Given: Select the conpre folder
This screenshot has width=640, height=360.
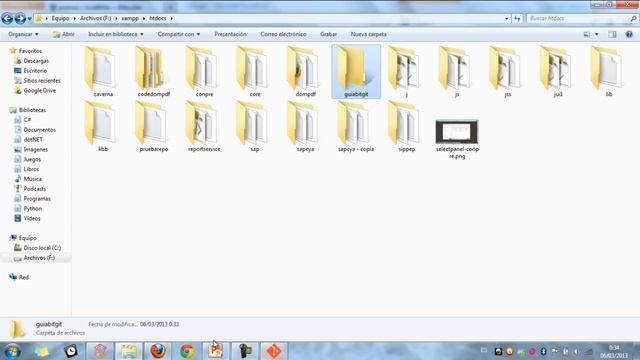Looking at the screenshot, I should pos(204,71).
